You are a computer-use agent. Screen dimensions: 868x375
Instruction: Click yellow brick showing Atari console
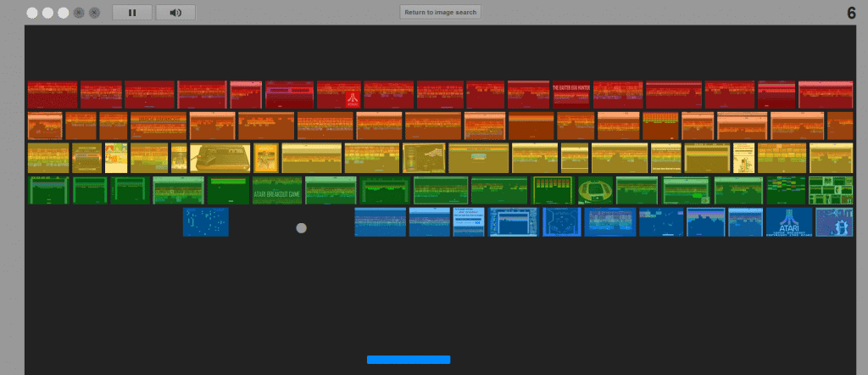point(220,158)
